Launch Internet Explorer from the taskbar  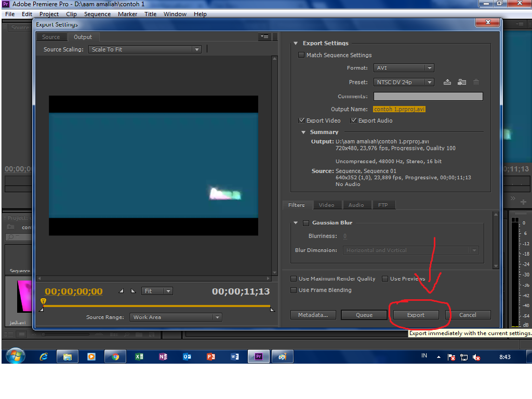click(44, 356)
